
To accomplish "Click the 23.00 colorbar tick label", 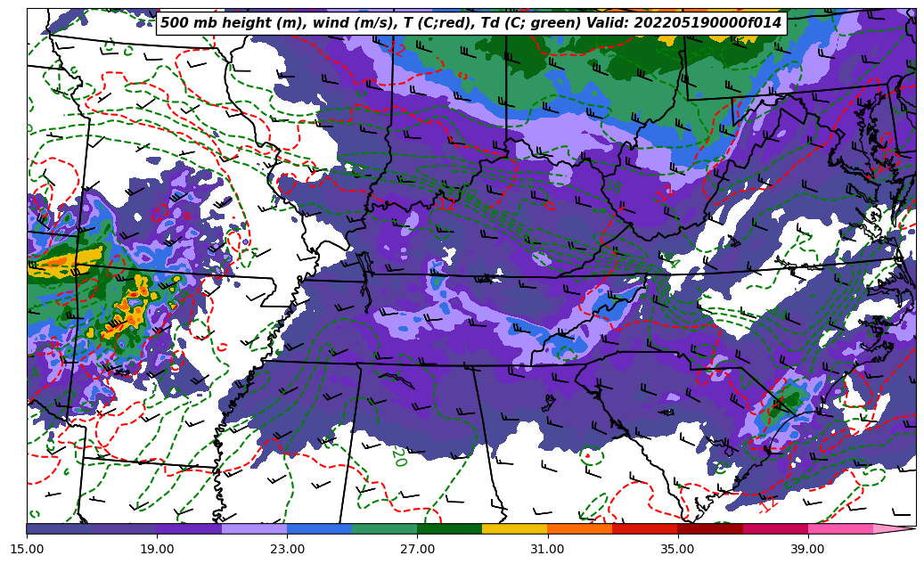I will (287, 549).
